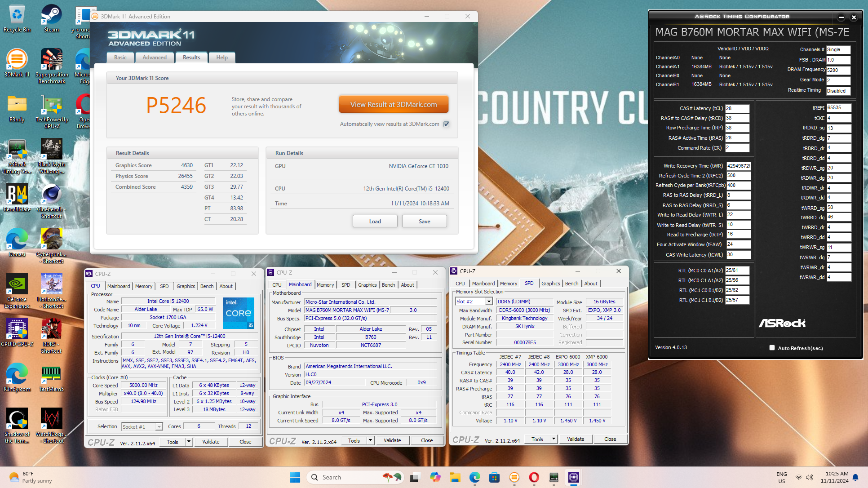Open the Shadow of the Tomb Raider icon
This screenshot has width=868, height=488.
[17, 426]
